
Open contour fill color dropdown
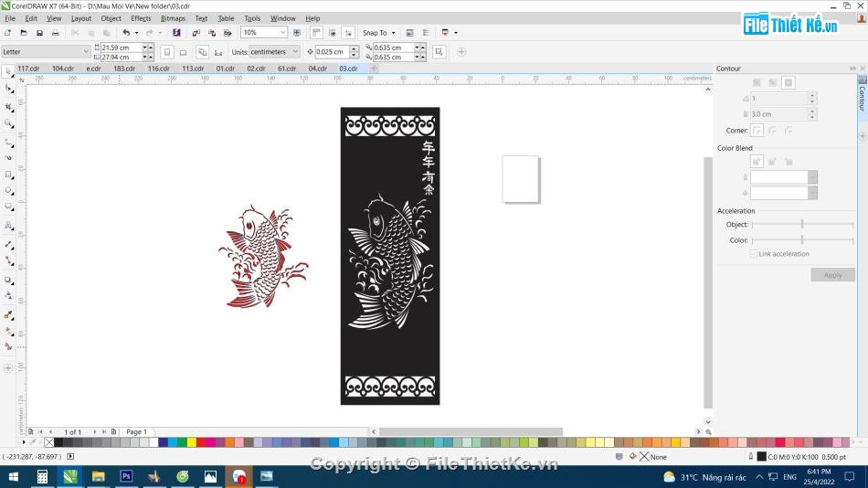[812, 193]
